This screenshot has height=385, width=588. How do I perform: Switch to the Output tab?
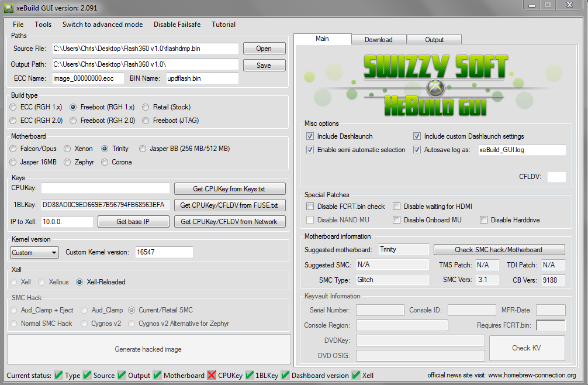[x=434, y=39]
